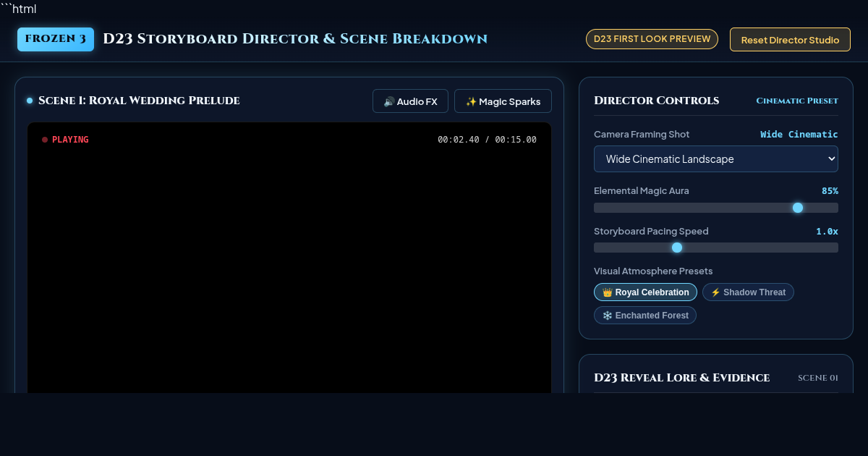This screenshot has width=868, height=456.
Task: Click the Director Controls heading
Action: [656, 101]
